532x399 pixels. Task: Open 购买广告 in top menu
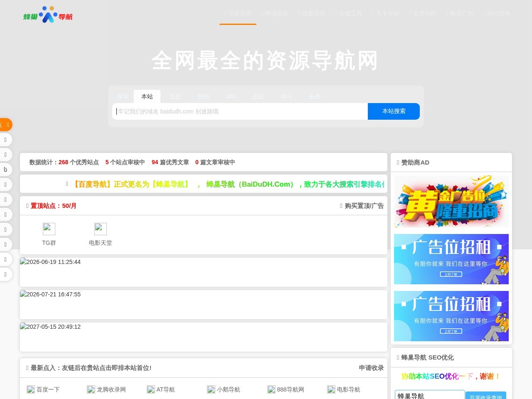[x=460, y=13]
